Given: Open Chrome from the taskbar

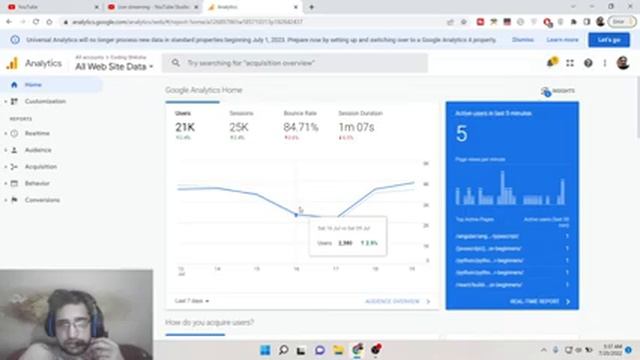Looking at the screenshot, I should [358, 350].
